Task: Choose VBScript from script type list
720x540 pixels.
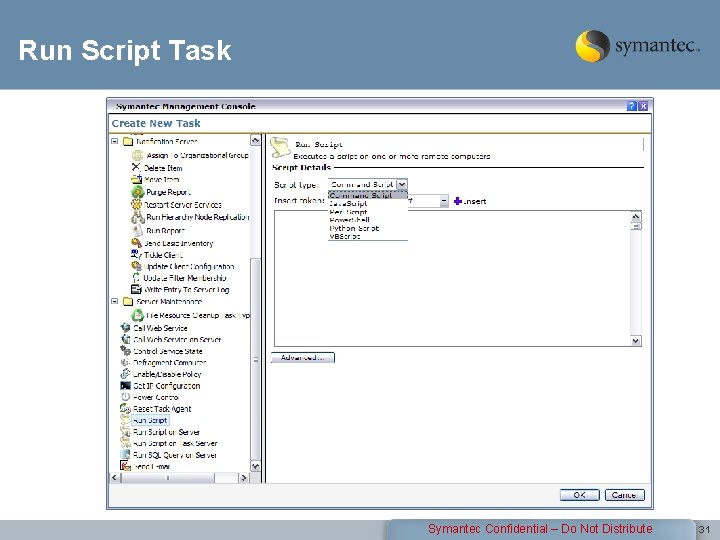Action: [368, 236]
